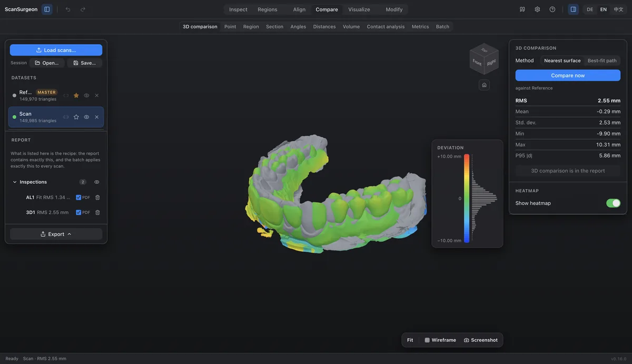Toggle visibility of the Reference dataset

pos(86,95)
